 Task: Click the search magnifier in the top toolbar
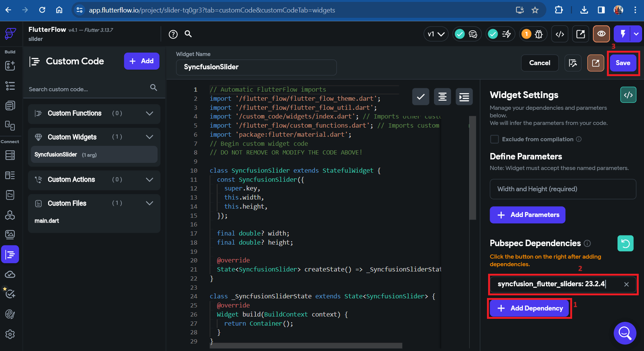click(x=188, y=34)
